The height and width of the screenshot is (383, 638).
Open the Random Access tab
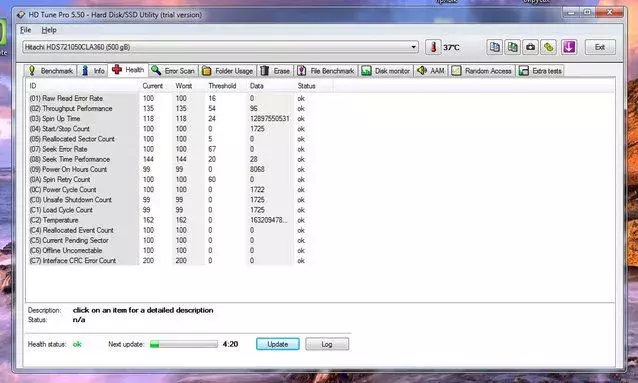[482, 71]
